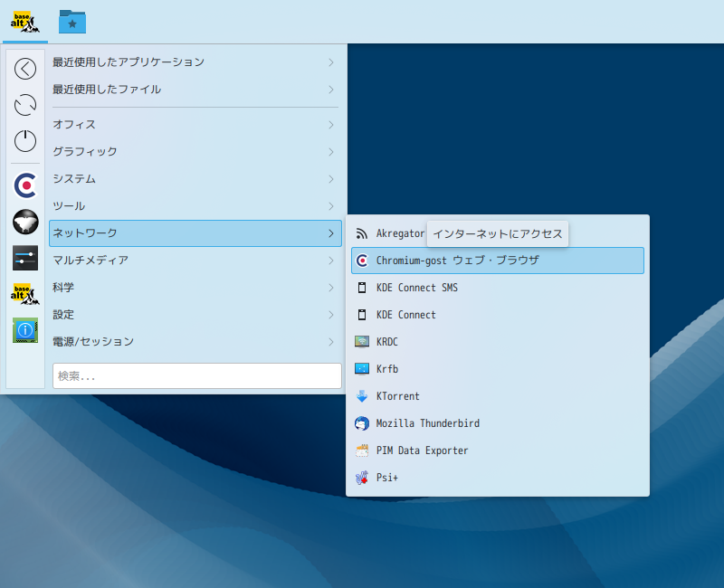Click the Akregator label in the submenu
The width and height of the screenshot is (724, 588).
[x=400, y=233]
